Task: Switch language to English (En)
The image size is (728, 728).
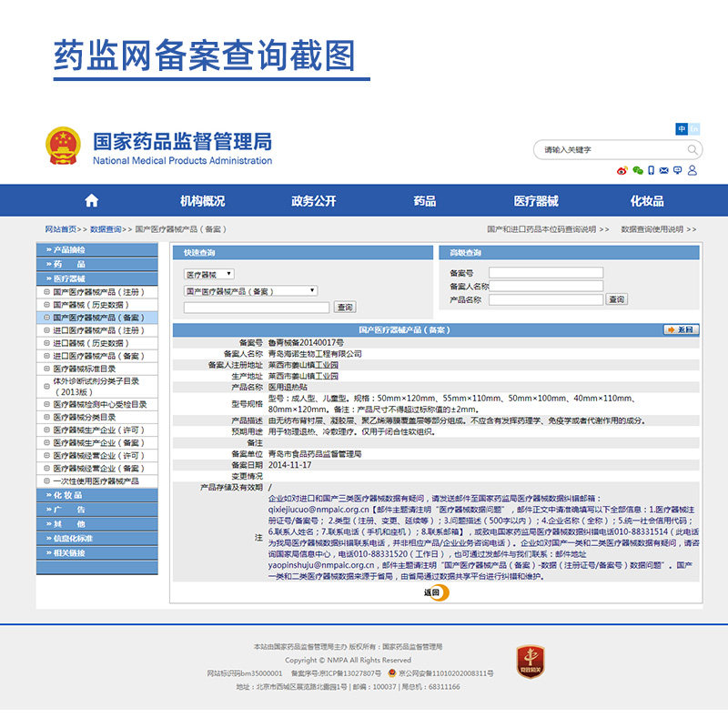Action: [694, 128]
